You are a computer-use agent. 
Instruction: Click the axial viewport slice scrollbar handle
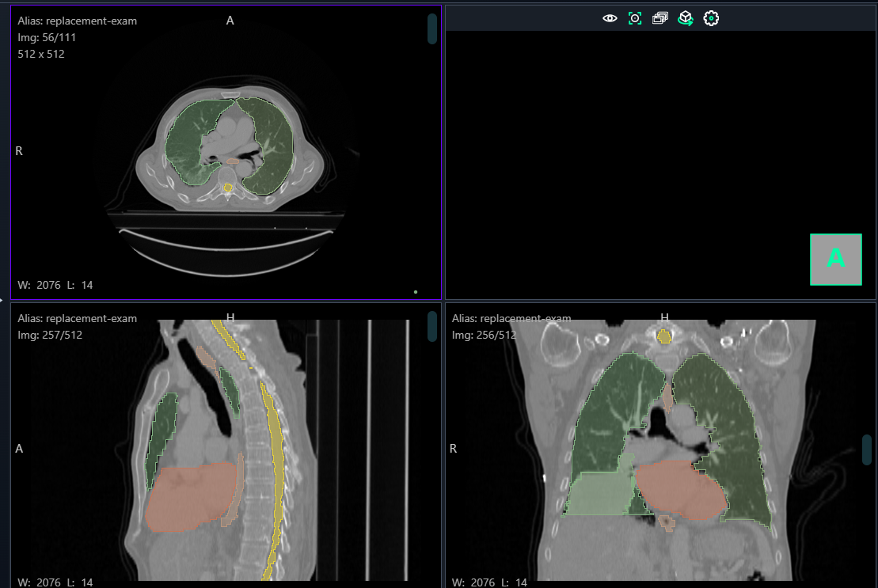(x=432, y=28)
